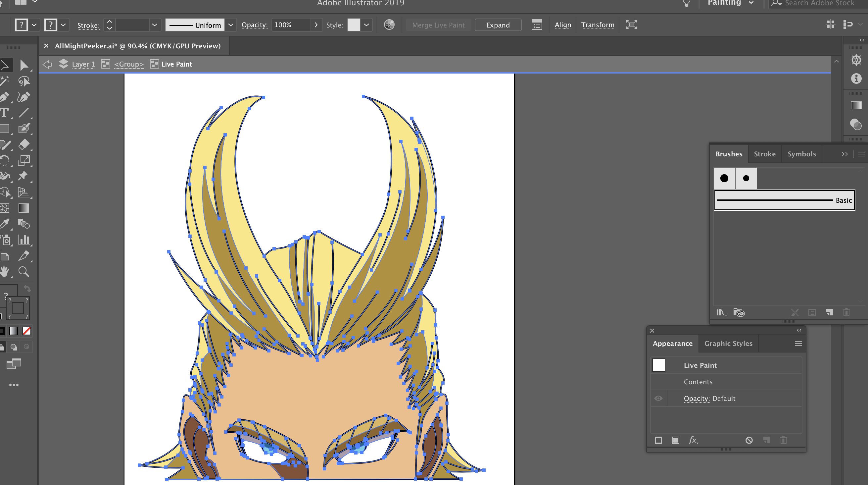Enable Draw Behind mode
The height and width of the screenshot is (485, 868).
[x=14, y=347]
